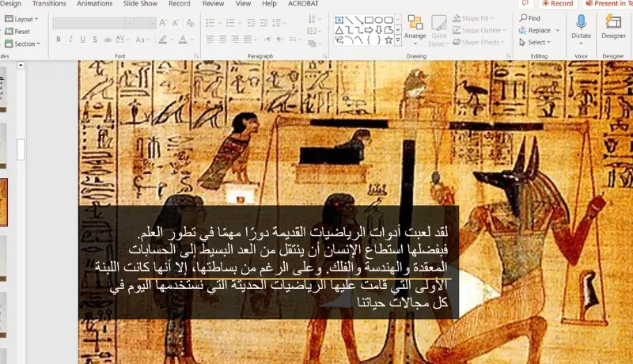633x364 pixels.
Task: Open the ACROBAT tab
Action: pyautogui.click(x=303, y=4)
